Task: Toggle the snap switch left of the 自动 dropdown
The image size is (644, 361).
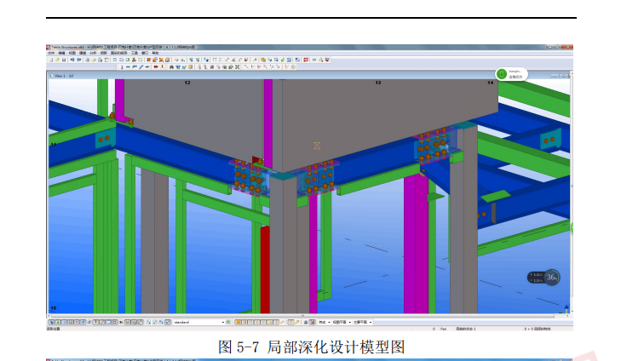Action: click(x=313, y=323)
